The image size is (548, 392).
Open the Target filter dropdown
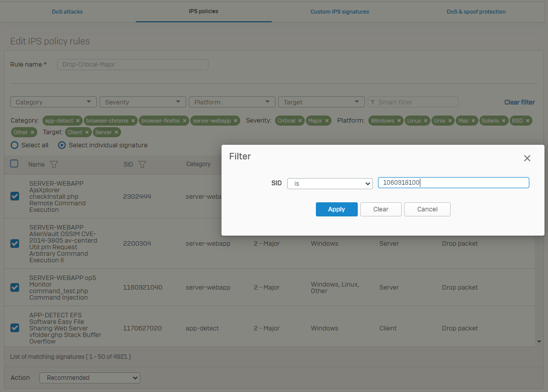321,102
